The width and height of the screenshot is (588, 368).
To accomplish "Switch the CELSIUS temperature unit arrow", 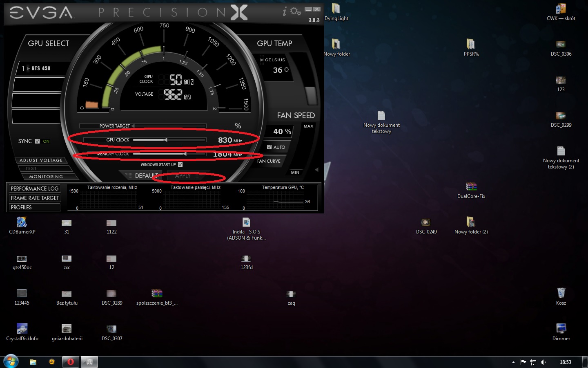I will (262, 60).
